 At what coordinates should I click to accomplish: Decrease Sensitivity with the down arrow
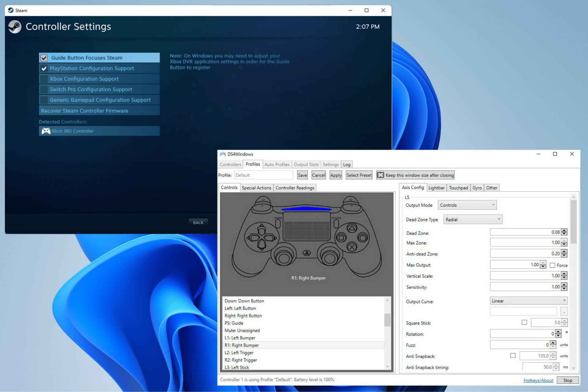[564, 289]
